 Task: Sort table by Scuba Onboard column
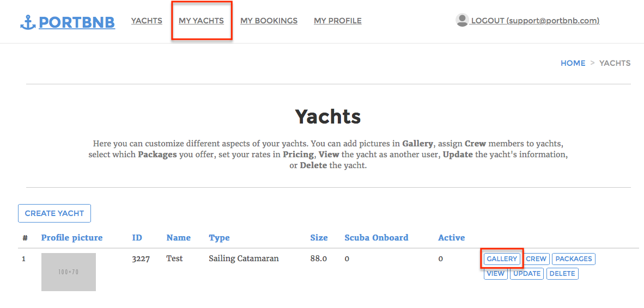[x=376, y=238]
